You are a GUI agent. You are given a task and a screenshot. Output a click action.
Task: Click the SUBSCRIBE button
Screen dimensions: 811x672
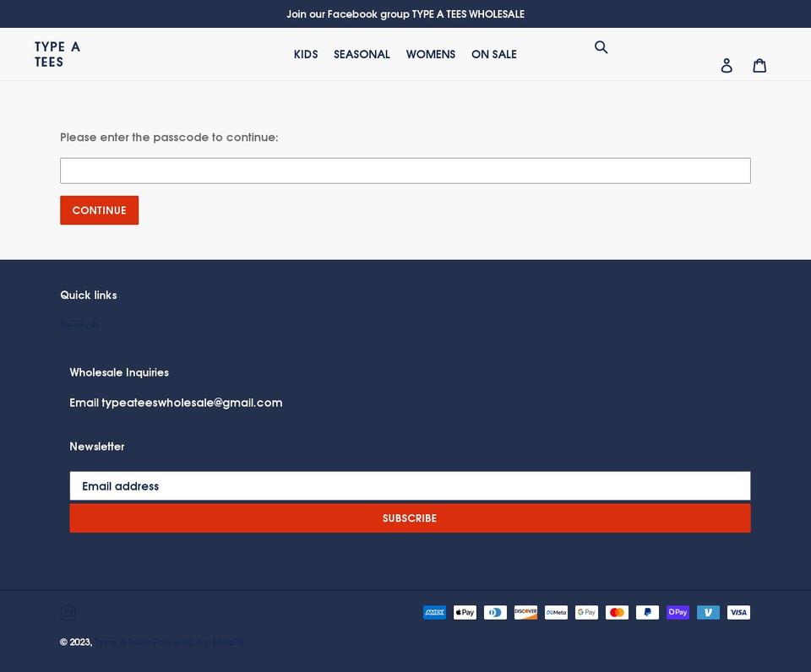(x=411, y=518)
